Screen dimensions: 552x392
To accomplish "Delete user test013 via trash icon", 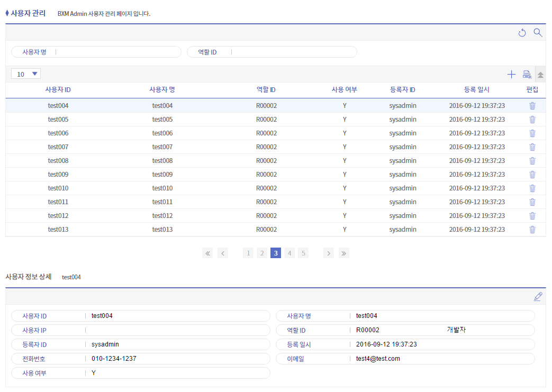I will 532,229.
